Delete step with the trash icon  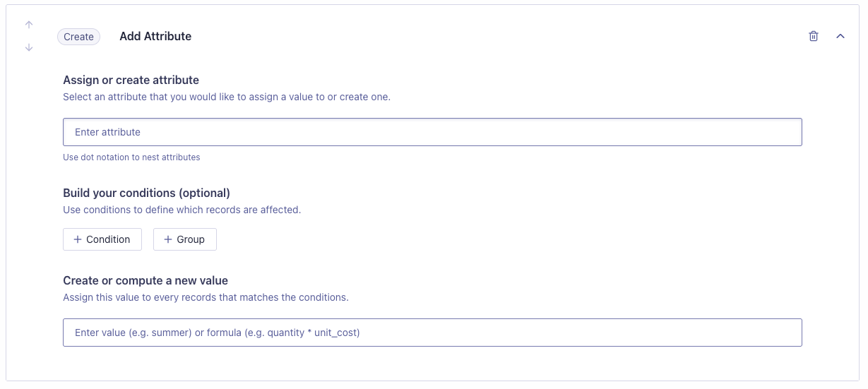[814, 36]
